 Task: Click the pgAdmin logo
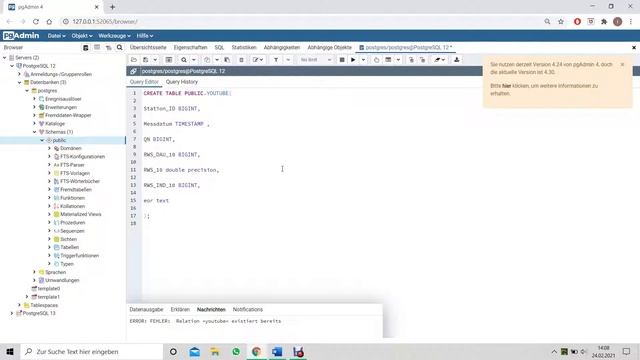21,36
